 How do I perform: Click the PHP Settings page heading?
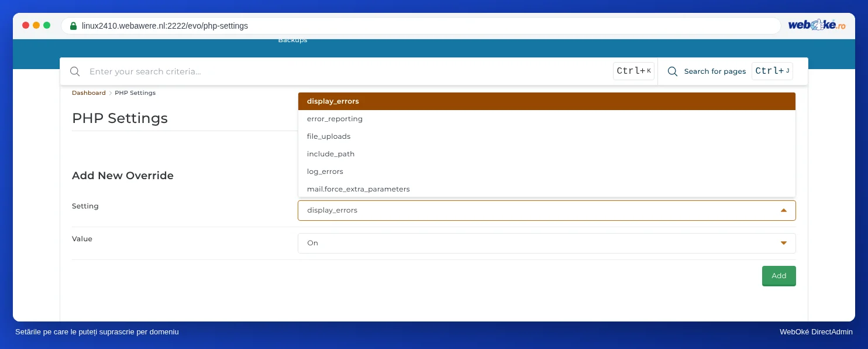click(x=120, y=118)
